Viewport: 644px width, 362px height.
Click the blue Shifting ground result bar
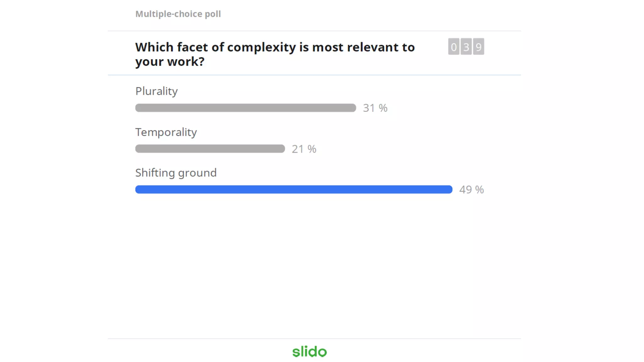click(294, 189)
